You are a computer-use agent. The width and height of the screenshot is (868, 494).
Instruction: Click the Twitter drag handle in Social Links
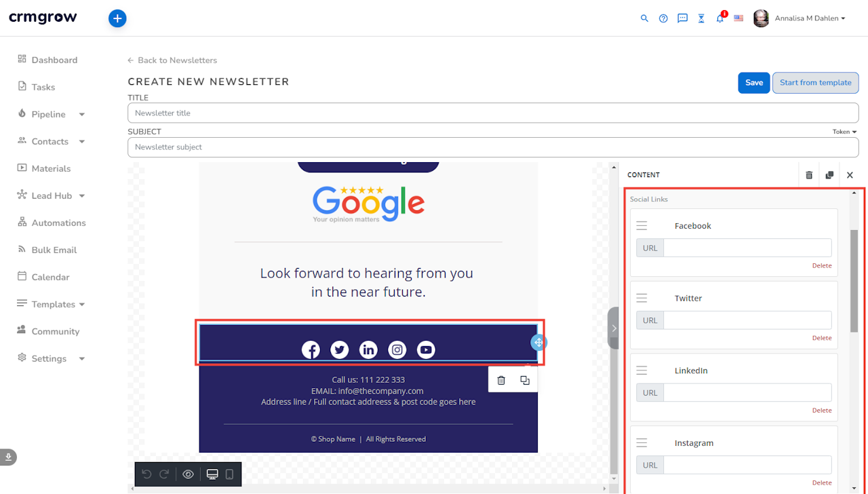pyautogui.click(x=642, y=299)
